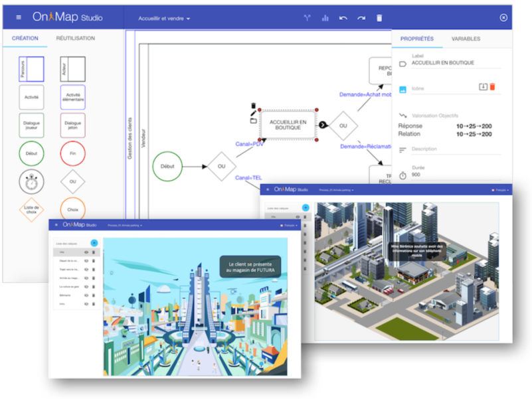This screenshot has height=399, width=532.
Task: Click the Description input field
Action: tap(452, 149)
